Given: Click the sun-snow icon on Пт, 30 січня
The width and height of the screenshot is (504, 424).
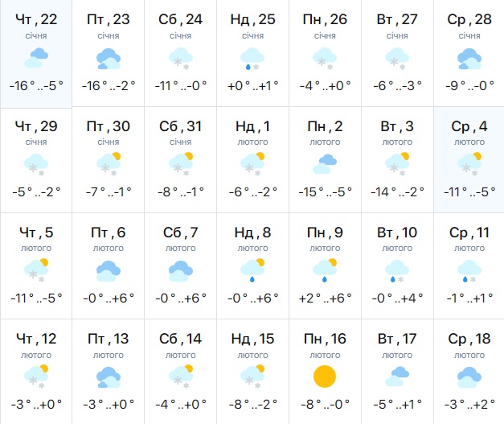Looking at the screenshot, I should pos(109,164).
